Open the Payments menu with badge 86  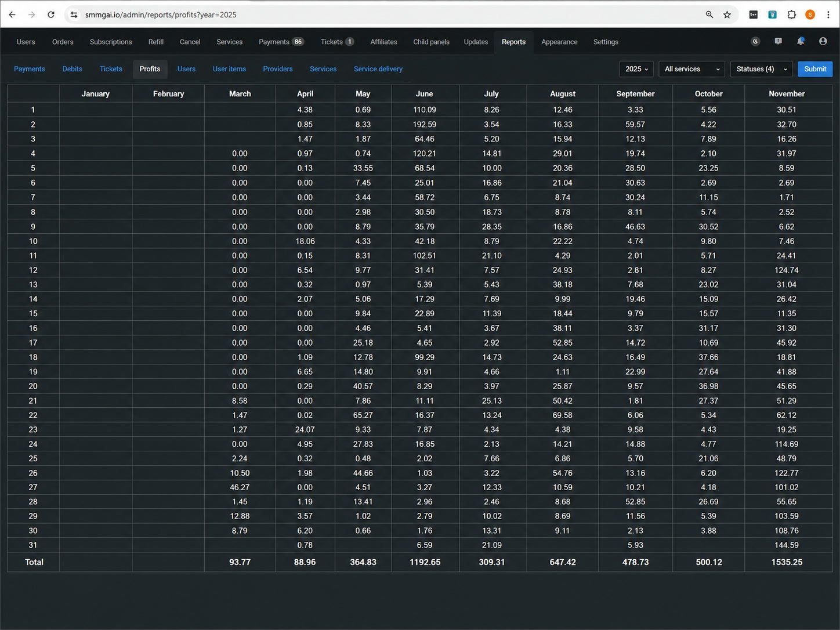tap(281, 42)
